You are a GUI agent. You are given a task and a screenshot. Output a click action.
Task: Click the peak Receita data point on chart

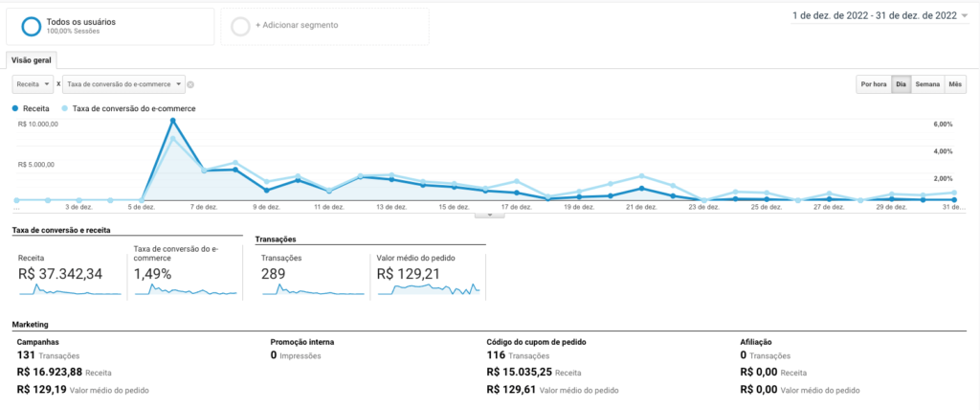click(x=173, y=121)
